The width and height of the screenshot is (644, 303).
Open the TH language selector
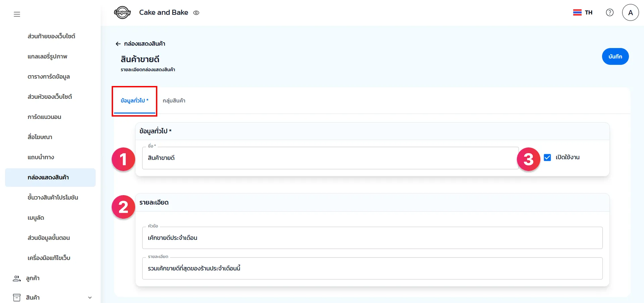coord(588,12)
